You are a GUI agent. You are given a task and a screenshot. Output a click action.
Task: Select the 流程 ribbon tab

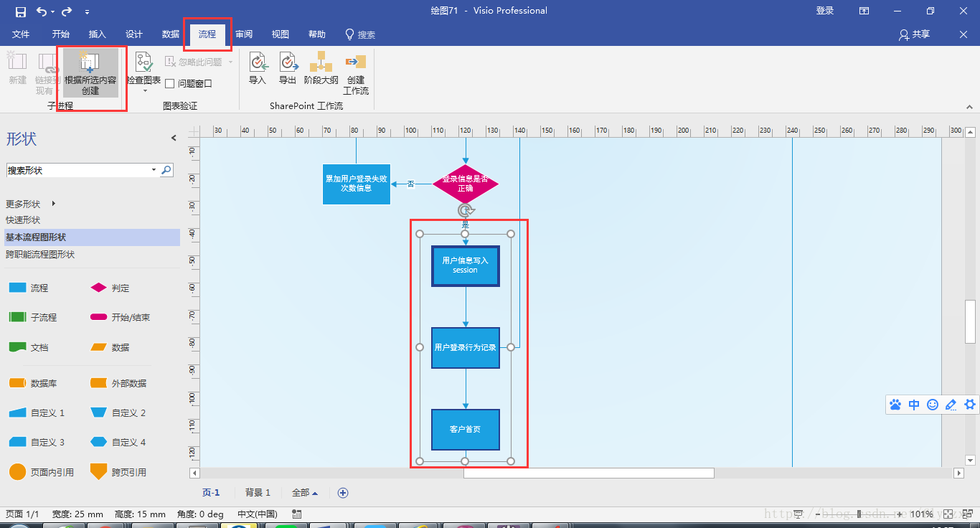(207, 34)
